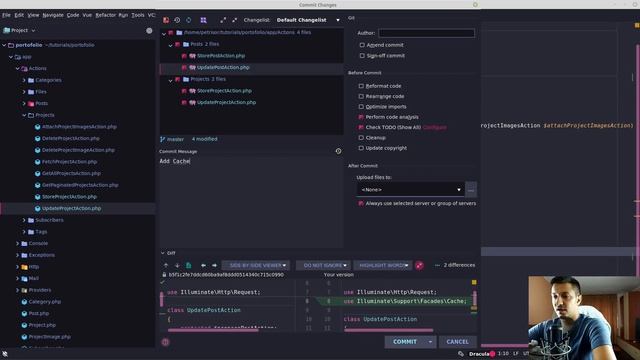The width and height of the screenshot is (640, 360).
Task: Collapse the Projects 2 files node in changes
Action: [171, 80]
